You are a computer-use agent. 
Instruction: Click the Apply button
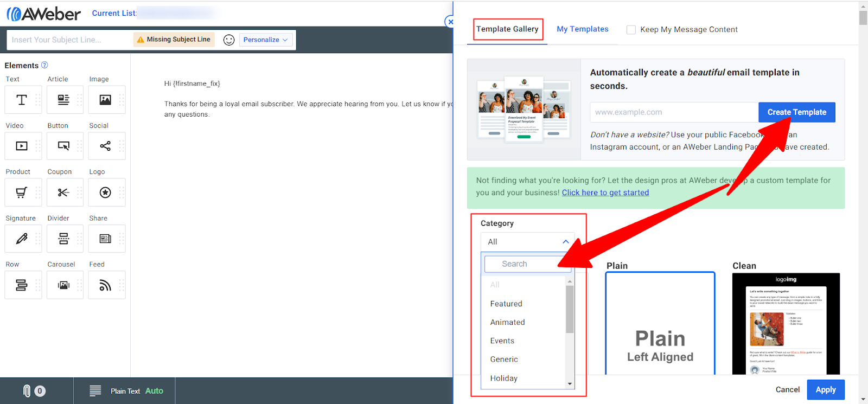coord(826,389)
